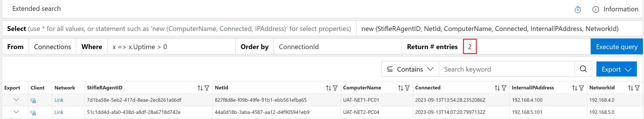Filter the InternalIPAddress column
This screenshot has height=119, width=644.
581,88
